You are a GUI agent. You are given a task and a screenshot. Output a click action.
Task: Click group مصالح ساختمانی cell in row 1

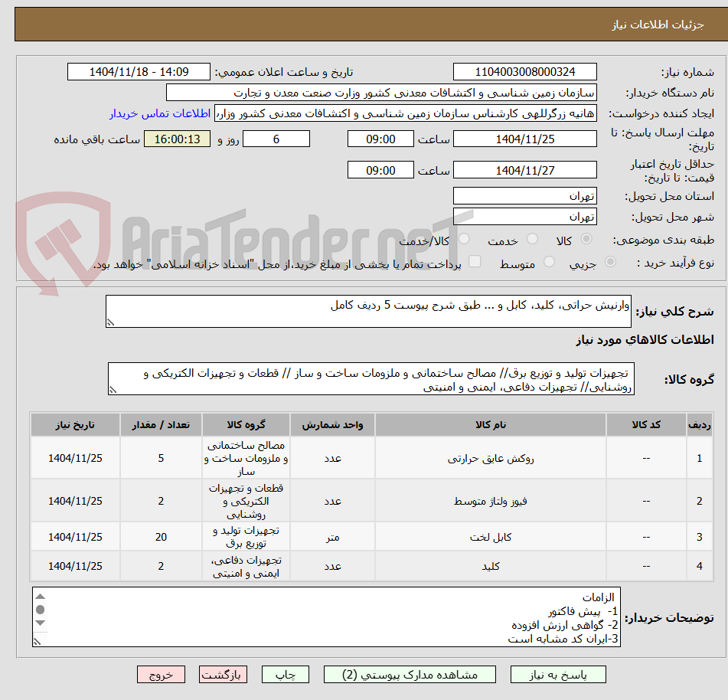pyautogui.click(x=246, y=459)
